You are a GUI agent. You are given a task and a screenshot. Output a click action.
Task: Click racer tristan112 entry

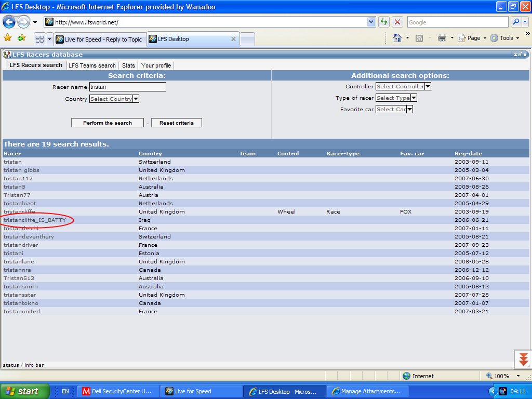(x=18, y=179)
